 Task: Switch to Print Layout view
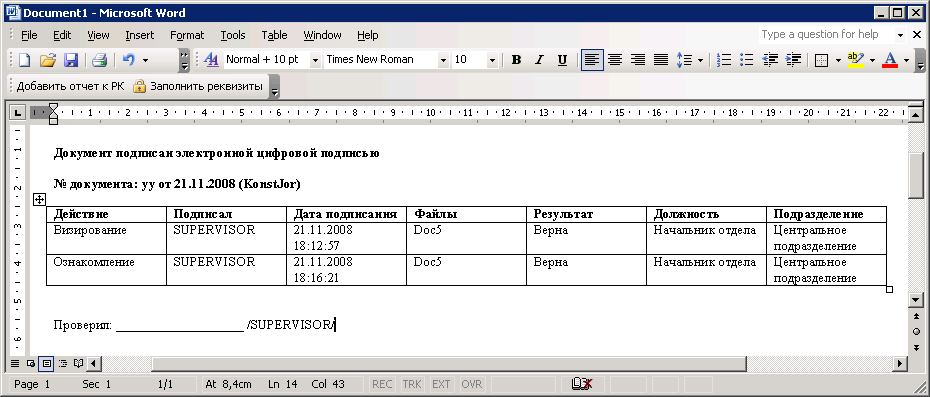[46, 363]
